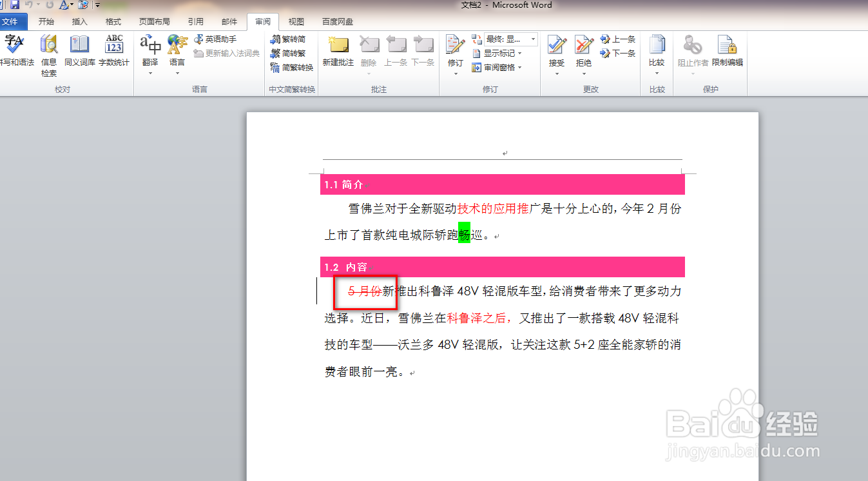Insert a new comment with 新建批注

[338, 52]
